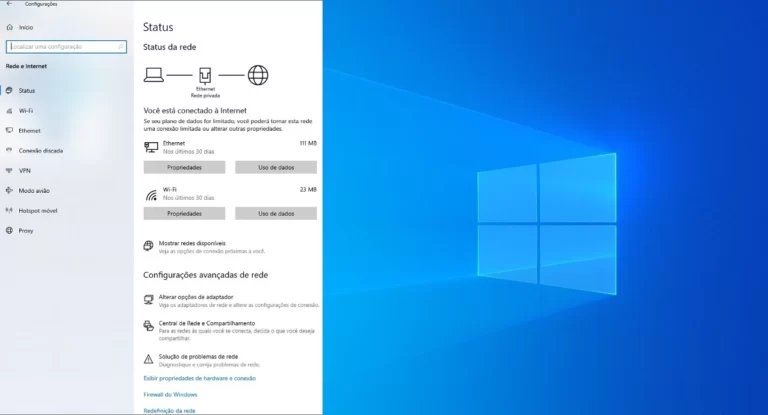Click the Status da rede heading
768x415 pixels.
169,47
